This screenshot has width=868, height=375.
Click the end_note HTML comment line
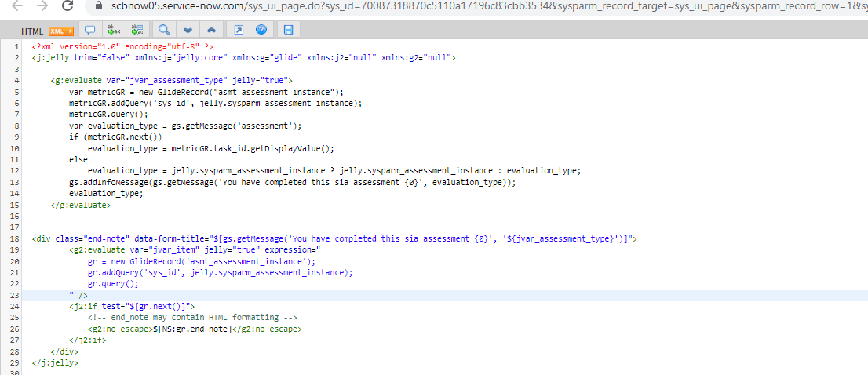[x=192, y=318]
